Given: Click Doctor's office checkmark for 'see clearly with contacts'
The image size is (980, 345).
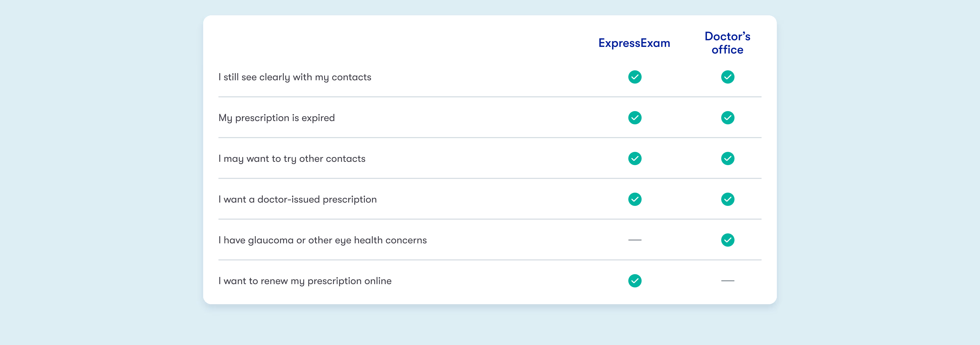Looking at the screenshot, I should (727, 77).
